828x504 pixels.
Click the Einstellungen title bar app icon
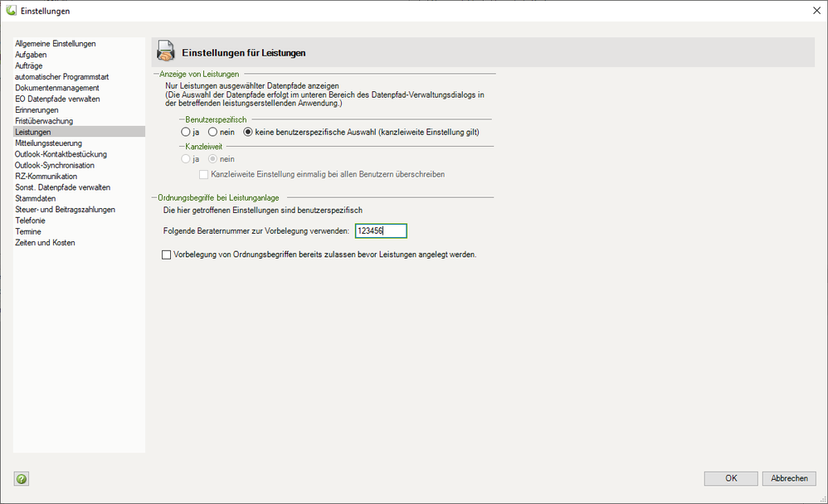pyautogui.click(x=11, y=11)
